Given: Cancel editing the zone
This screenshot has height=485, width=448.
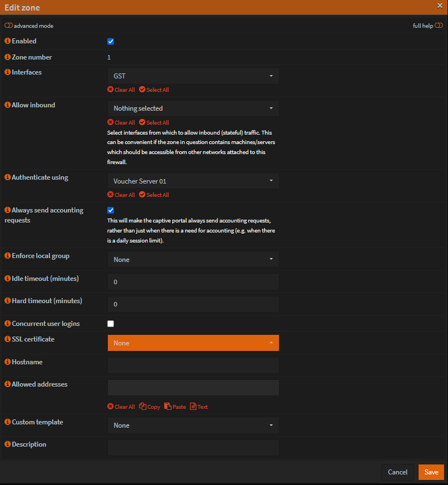Looking at the screenshot, I should point(397,472).
